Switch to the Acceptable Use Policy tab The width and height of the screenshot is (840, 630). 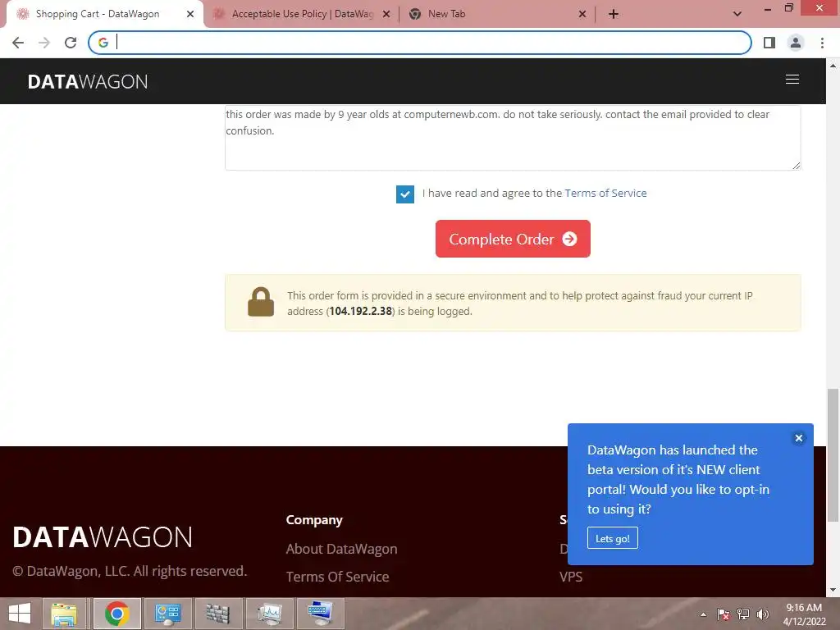click(x=302, y=15)
